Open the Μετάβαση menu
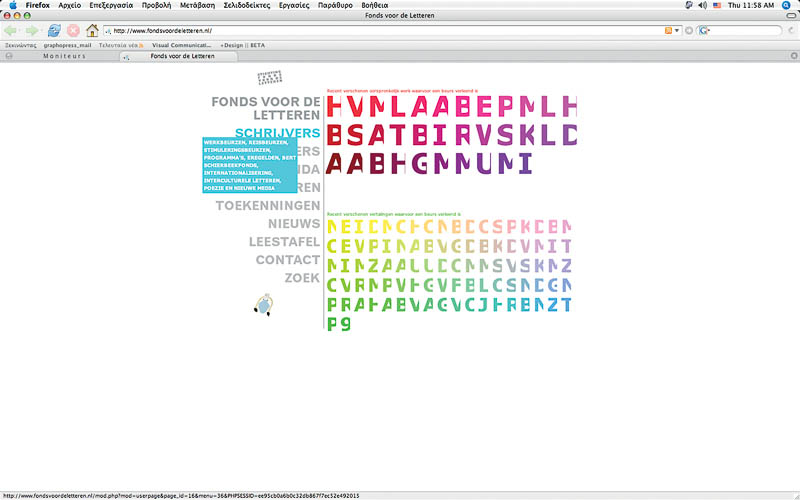Viewport: 800px width, 500px height. click(x=197, y=5)
